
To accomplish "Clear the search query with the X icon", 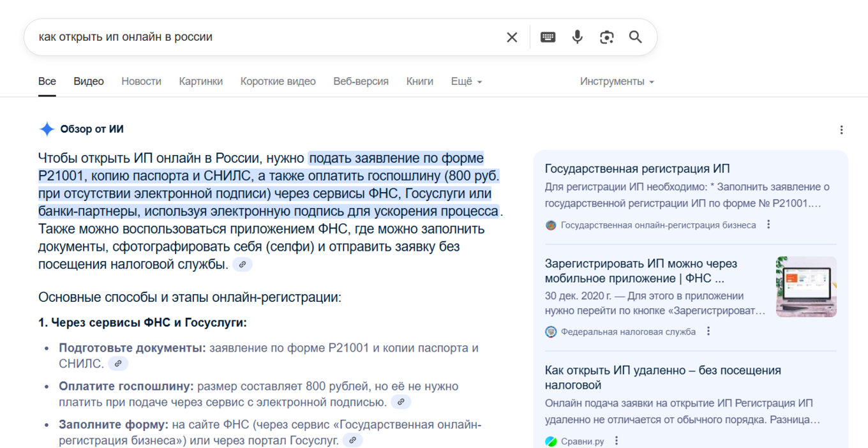I will 512,37.
